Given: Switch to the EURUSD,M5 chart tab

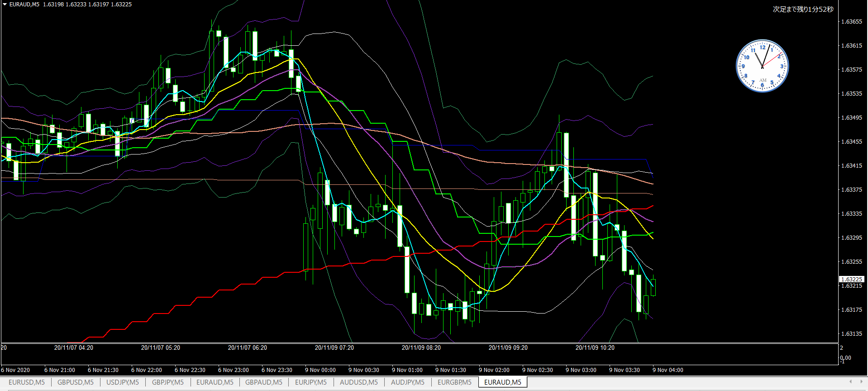Looking at the screenshot, I should 27,382.
